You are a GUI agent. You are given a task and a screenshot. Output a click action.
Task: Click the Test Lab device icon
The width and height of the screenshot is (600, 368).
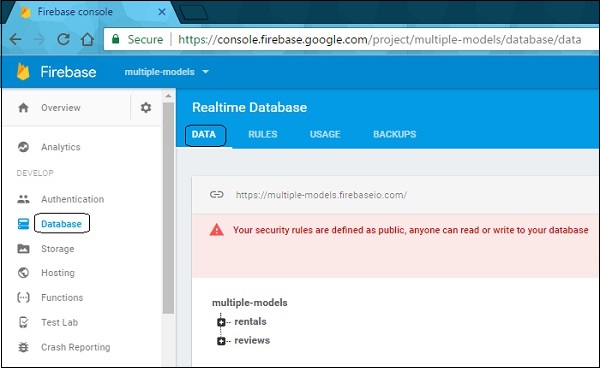pyautogui.click(x=23, y=322)
